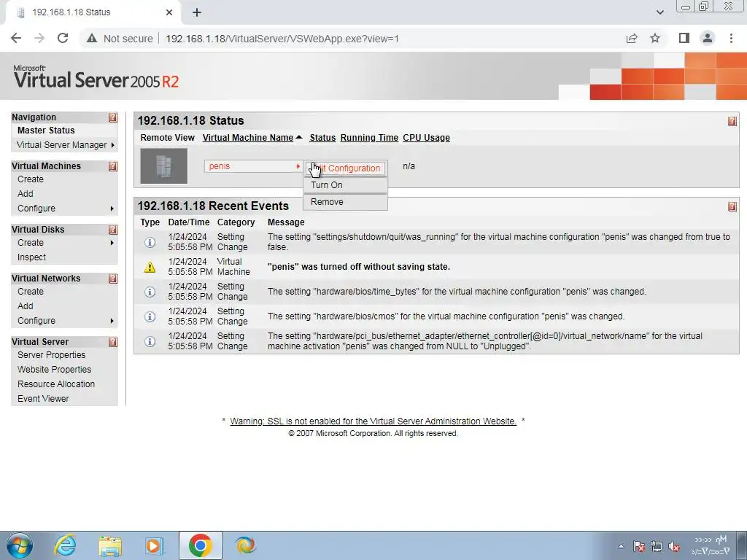
Task: Open File Explorer from the taskbar
Action: [x=110, y=546]
